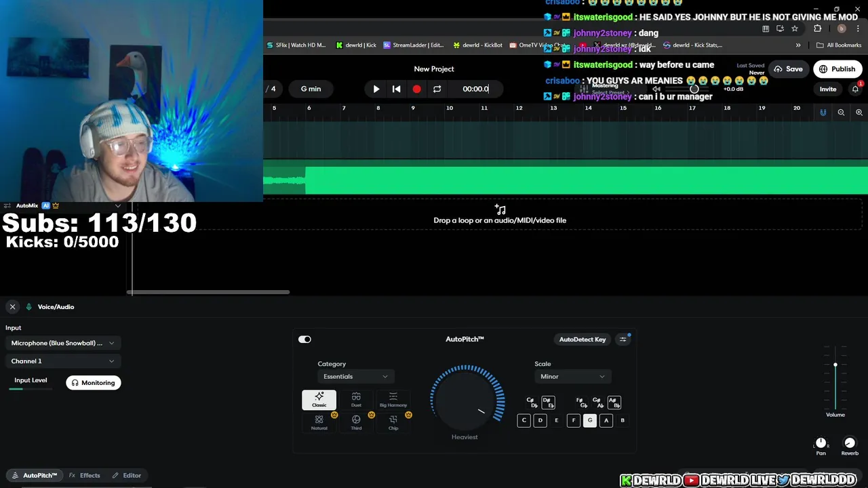
Task: Open browser extensions puzzle icon
Action: pos(818,28)
